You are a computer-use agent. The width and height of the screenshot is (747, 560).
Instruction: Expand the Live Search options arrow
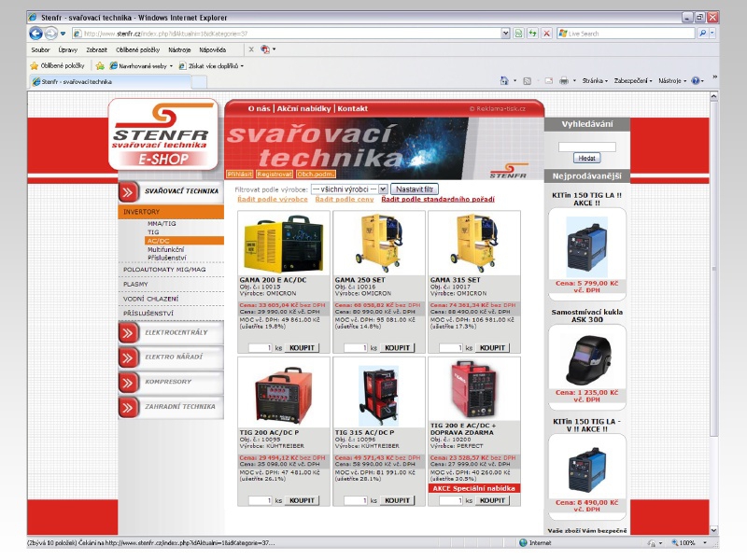tap(712, 34)
